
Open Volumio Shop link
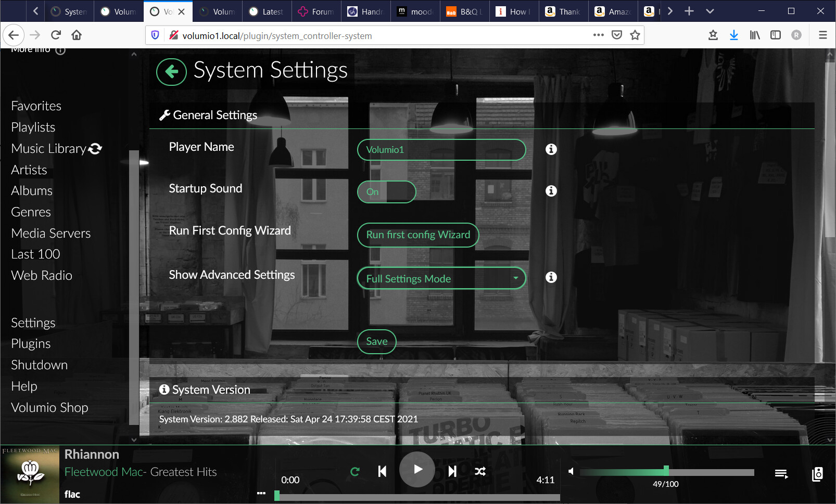pos(49,408)
